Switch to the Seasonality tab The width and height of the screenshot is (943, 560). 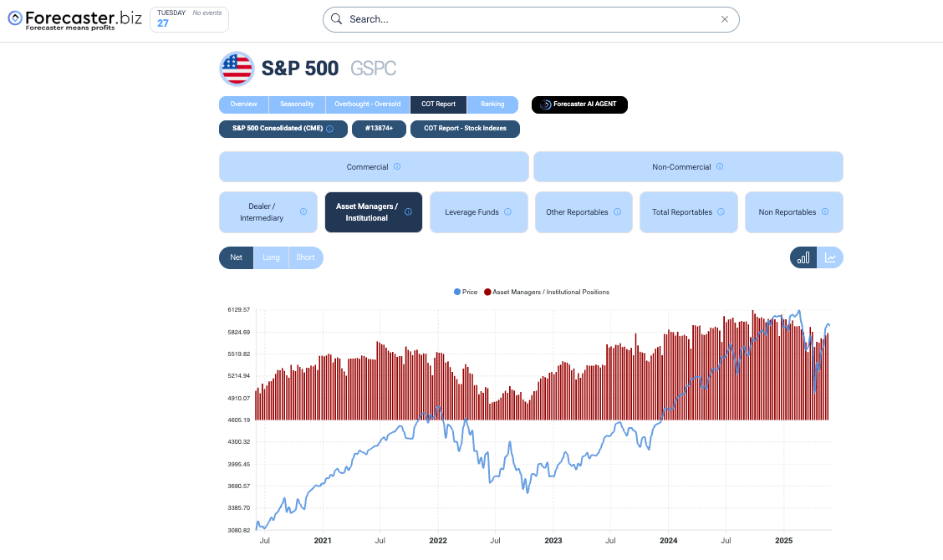297,104
